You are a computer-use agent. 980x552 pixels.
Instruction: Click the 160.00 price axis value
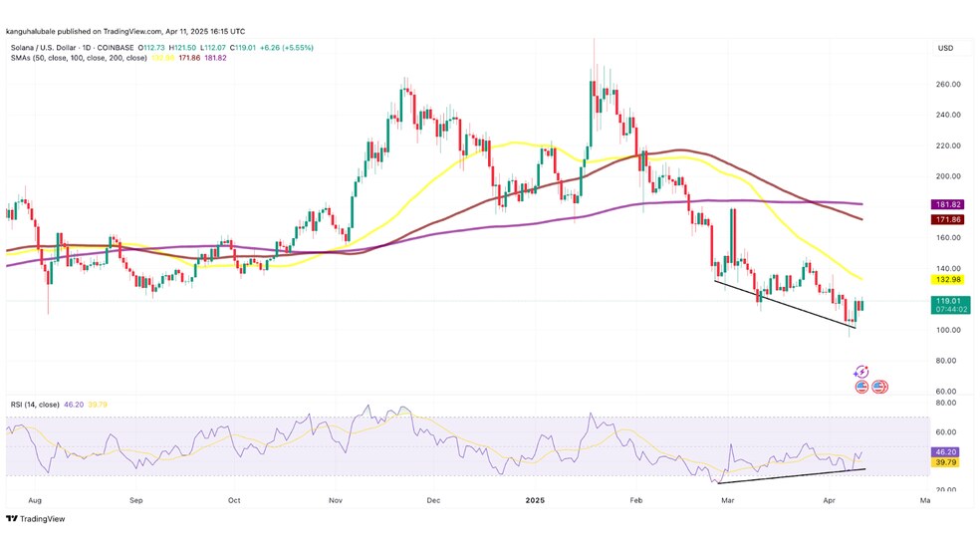click(x=948, y=237)
